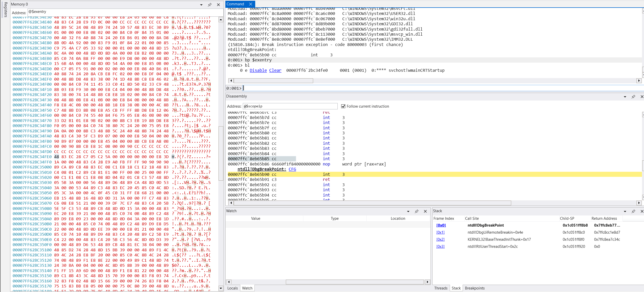Switch to the Breakpoints tab
This screenshot has height=292, width=644.
[475, 288]
